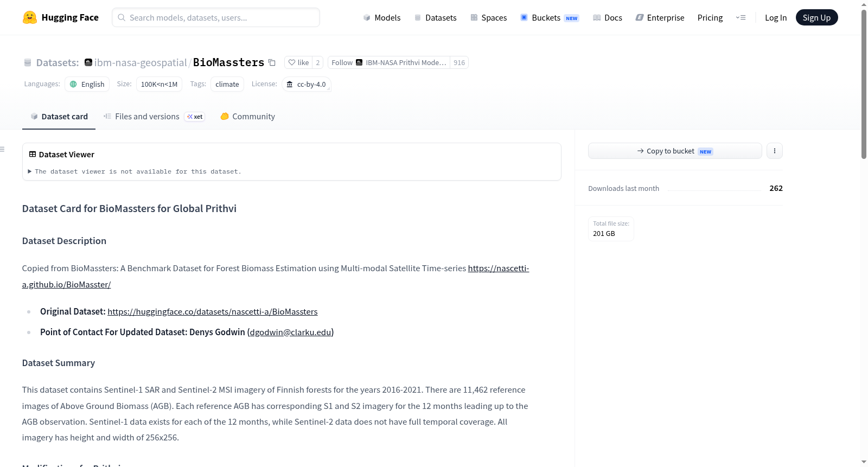Click the Spaces grid icon in navbar
The height and width of the screenshot is (467, 868).
[474, 17]
